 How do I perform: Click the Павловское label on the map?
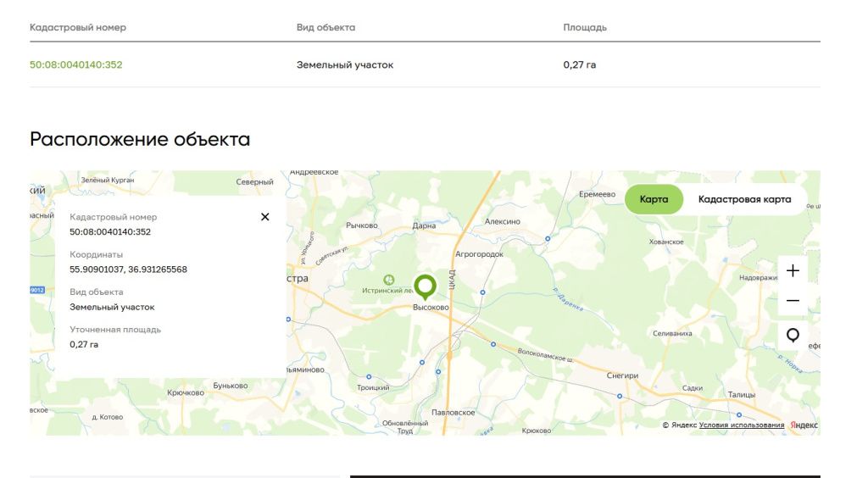point(453,413)
